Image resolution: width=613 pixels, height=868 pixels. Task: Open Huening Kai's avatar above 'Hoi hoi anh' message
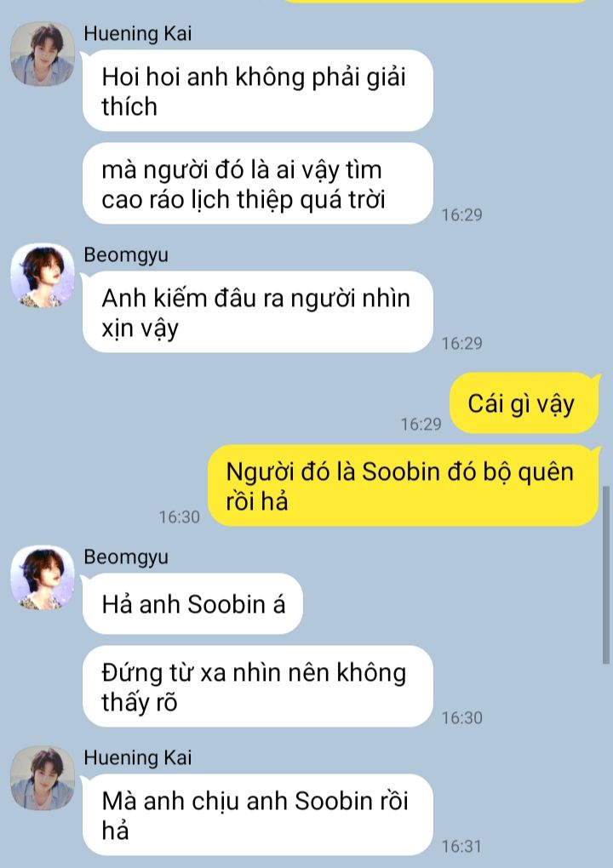(42, 54)
